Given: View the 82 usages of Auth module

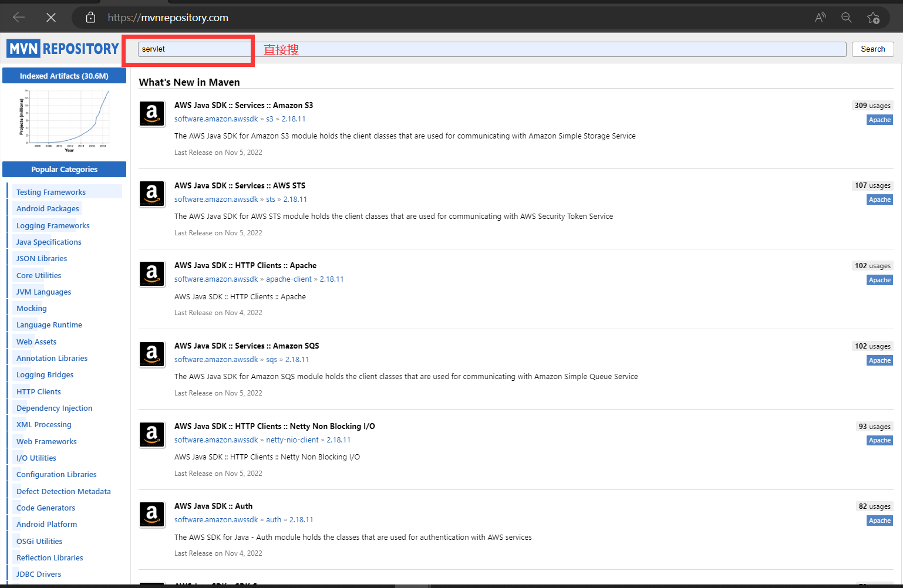Looking at the screenshot, I should pos(874,506).
